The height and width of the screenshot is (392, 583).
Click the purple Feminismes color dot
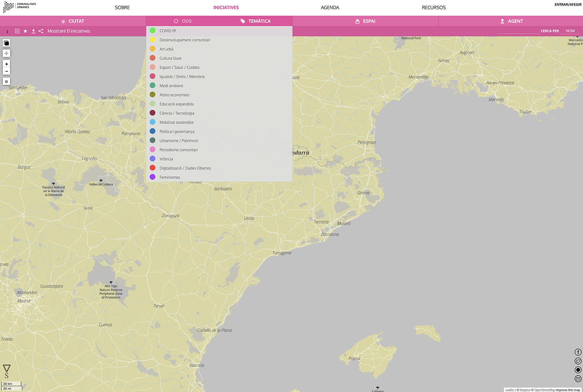[x=153, y=177]
